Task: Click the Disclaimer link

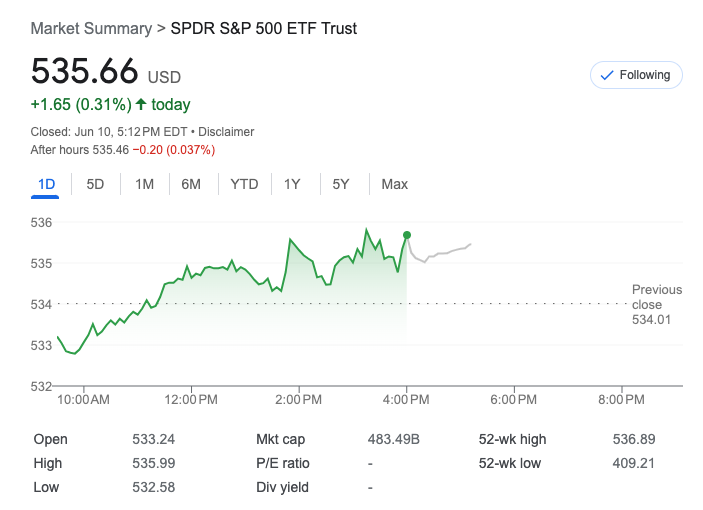Action: pos(226,131)
